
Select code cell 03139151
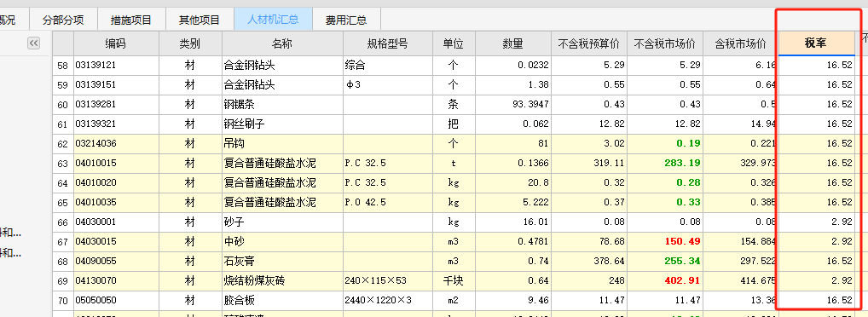116,84
